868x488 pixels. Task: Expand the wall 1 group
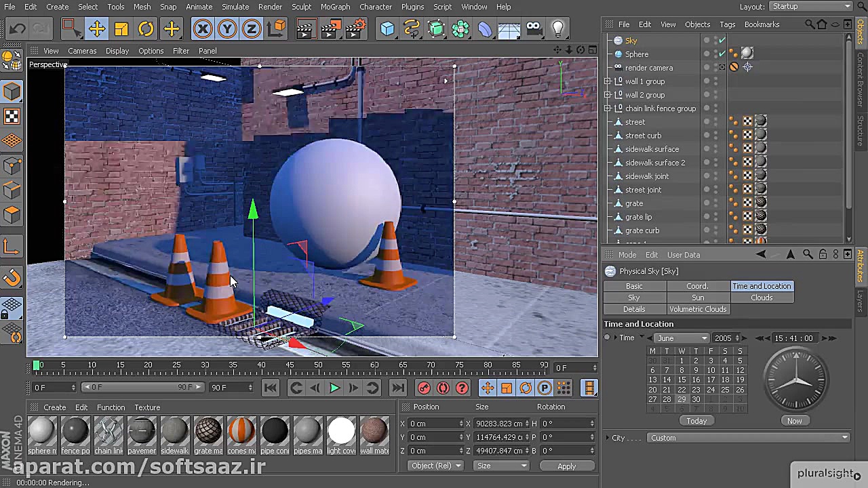(608, 81)
